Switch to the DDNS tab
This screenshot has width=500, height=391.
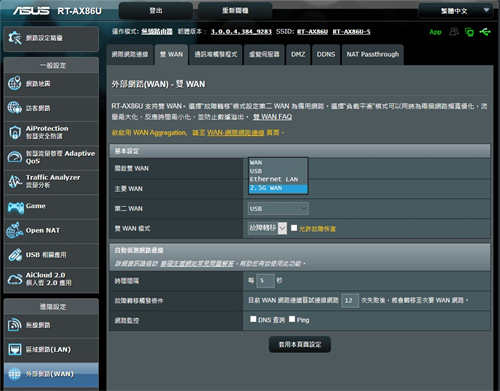point(326,55)
